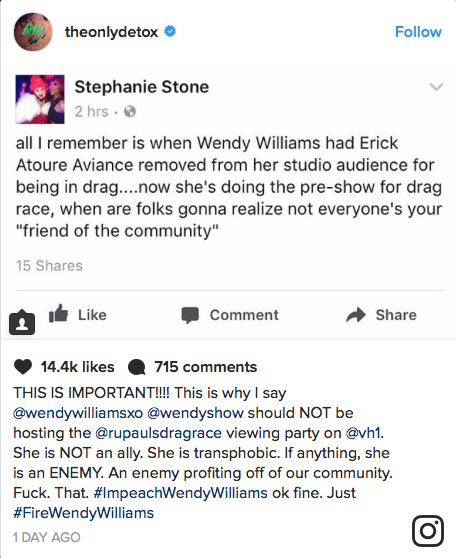Follow theonlydetox account
Screen dimensions: 456x558
418,32
